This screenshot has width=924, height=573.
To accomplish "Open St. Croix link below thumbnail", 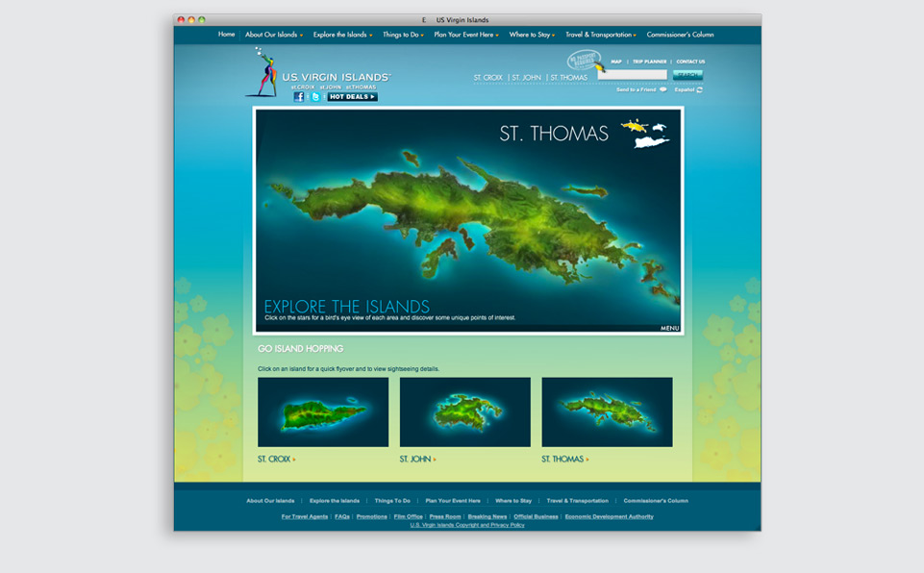I will click(x=276, y=459).
